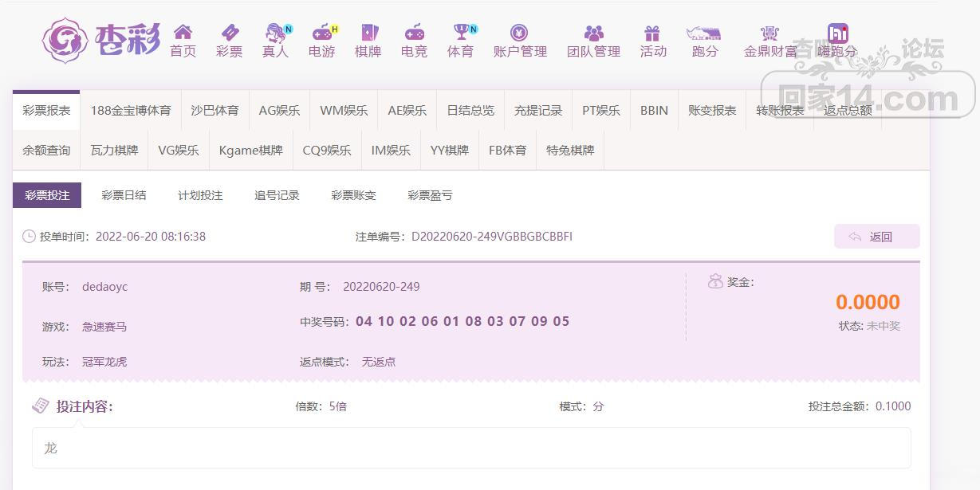Switch to the 188金宝博体育 tab

131,111
